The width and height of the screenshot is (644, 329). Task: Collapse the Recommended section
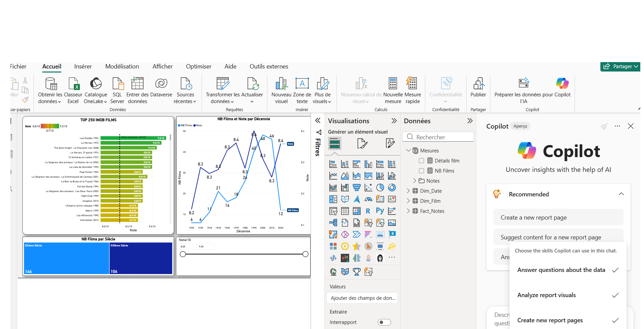[621, 194]
